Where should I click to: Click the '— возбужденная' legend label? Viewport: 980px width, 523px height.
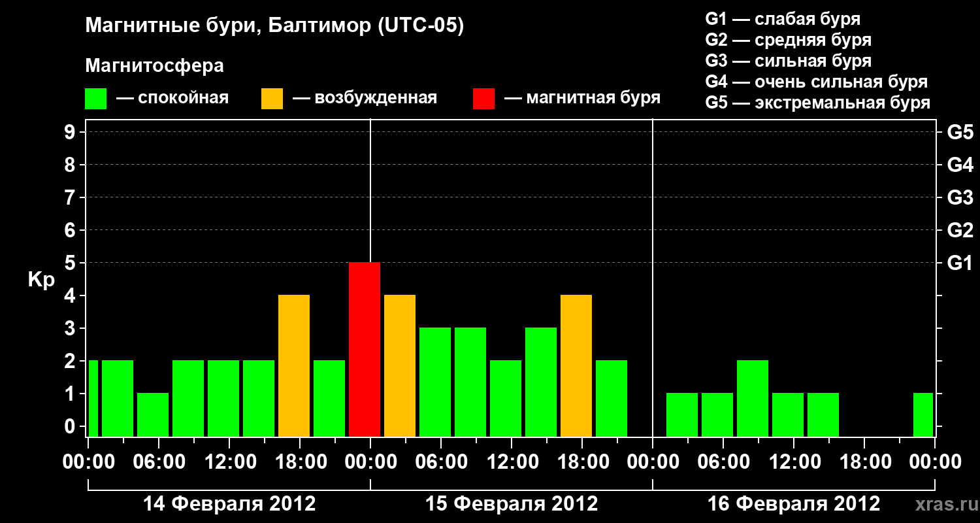(x=365, y=98)
